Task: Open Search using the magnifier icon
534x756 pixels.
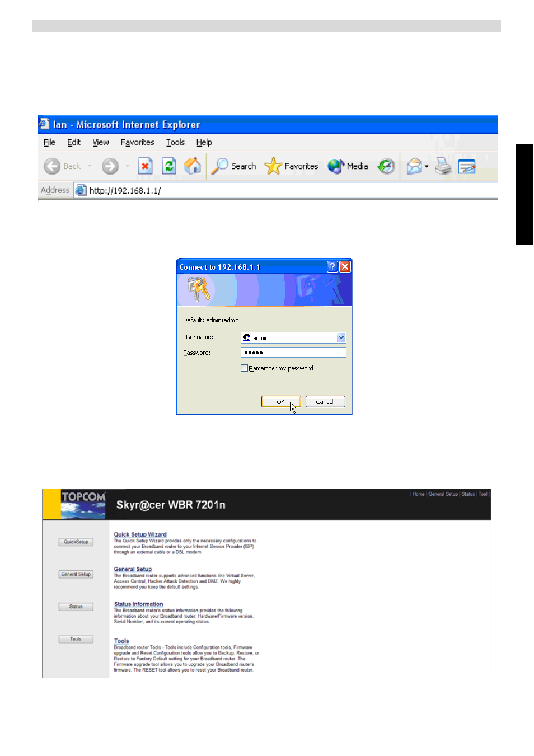Action: (x=219, y=166)
